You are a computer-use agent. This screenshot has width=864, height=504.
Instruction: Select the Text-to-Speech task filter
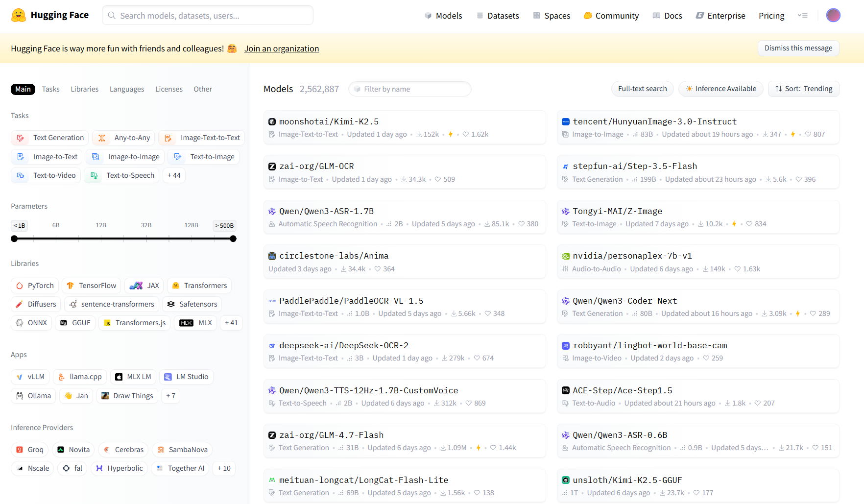pos(122,175)
